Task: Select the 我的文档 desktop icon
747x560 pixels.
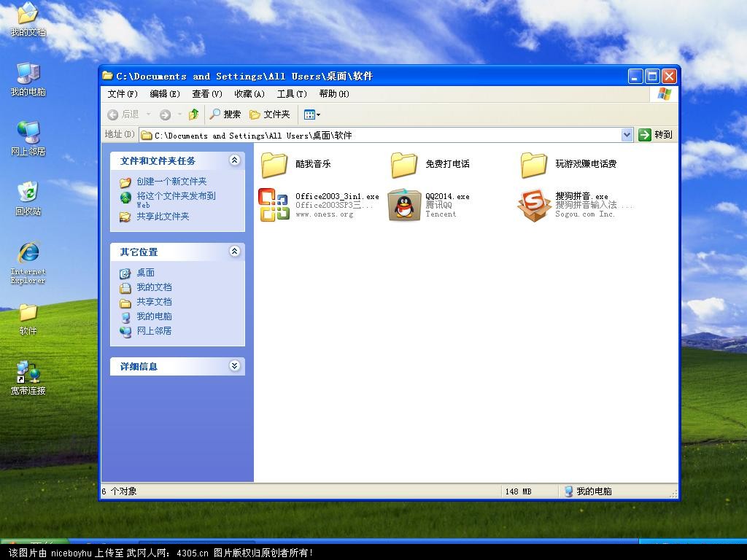Action: 28,20
